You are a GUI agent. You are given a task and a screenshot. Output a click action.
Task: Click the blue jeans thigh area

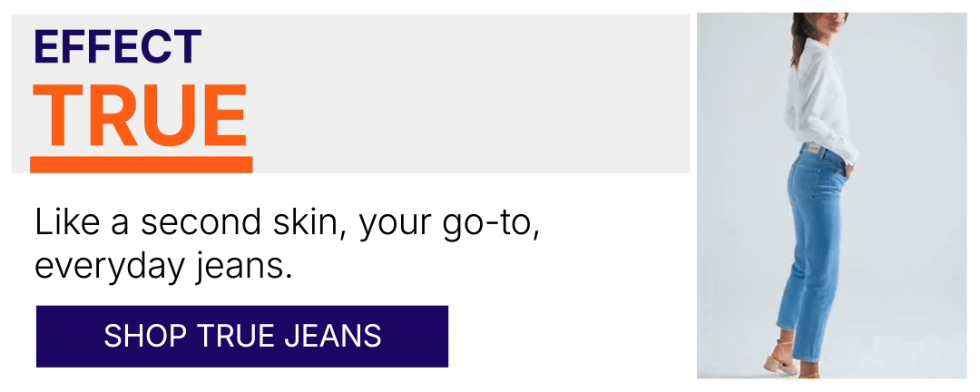812,218
